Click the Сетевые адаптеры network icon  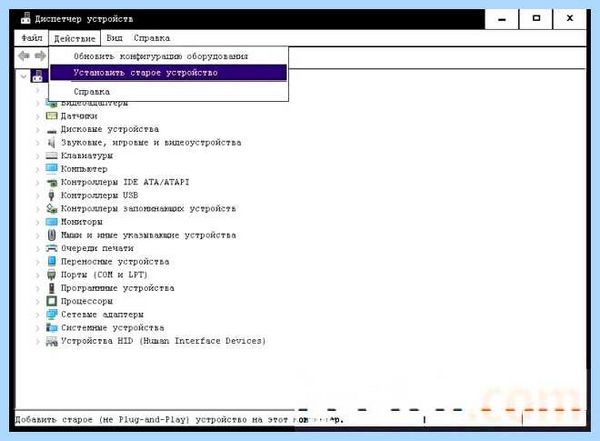[51, 314]
